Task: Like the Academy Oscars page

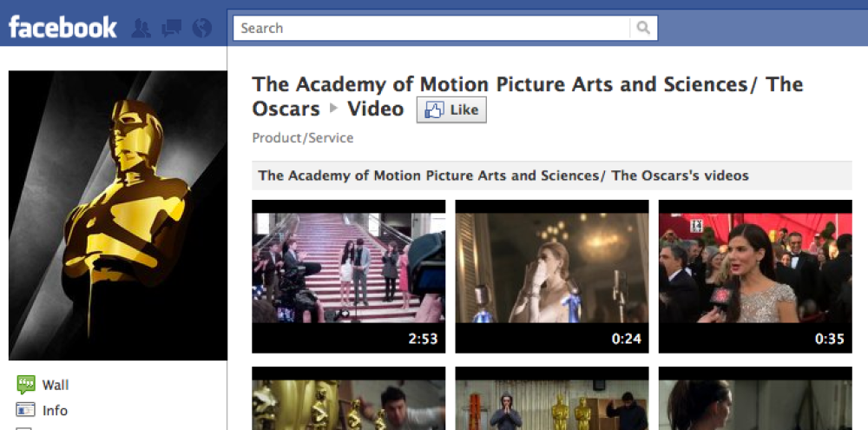Action: pos(451,109)
